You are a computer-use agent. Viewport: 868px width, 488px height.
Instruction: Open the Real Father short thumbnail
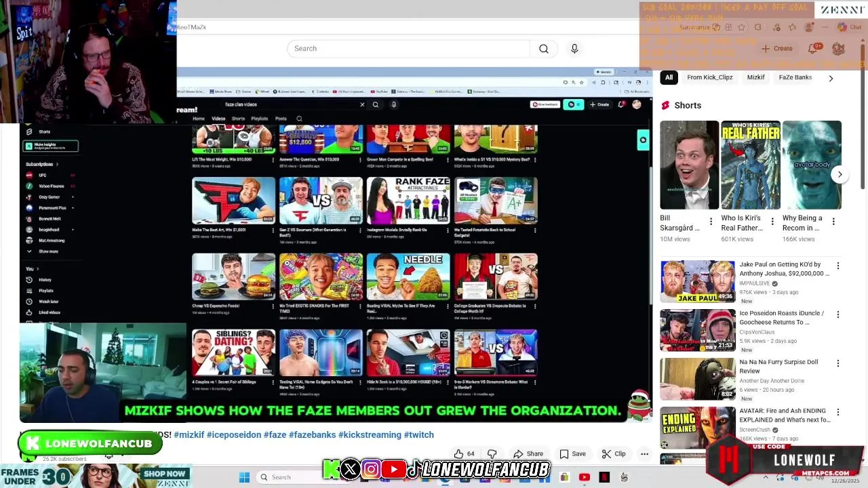[x=751, y=165]
